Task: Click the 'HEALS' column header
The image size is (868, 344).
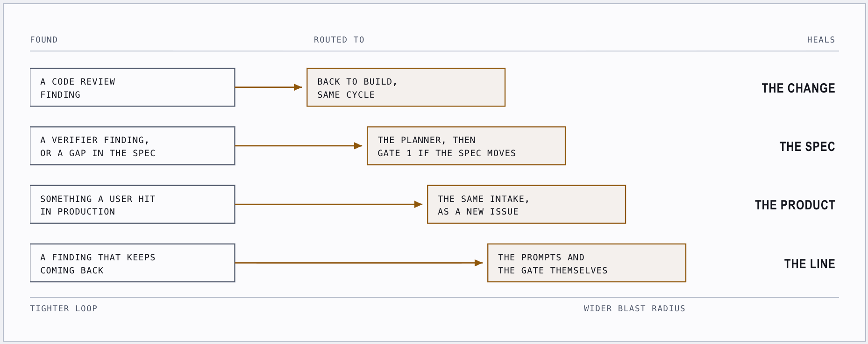Action: click(821, 40)
